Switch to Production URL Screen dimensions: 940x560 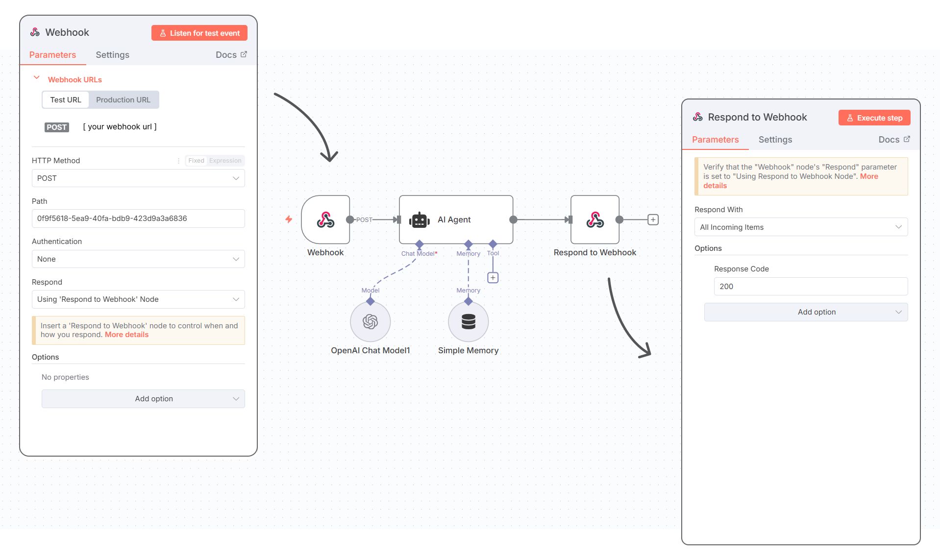pyautogui.click(x=123, y=100)
